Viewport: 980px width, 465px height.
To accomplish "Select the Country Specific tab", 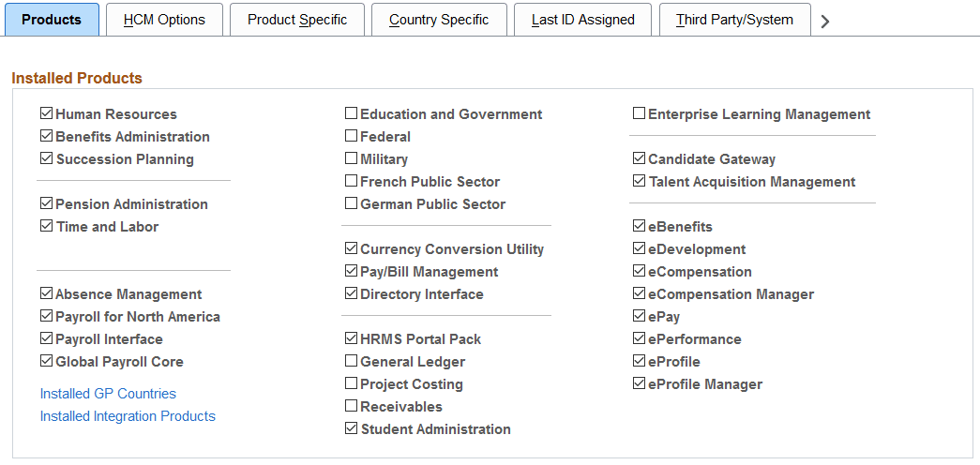I will click(x=439, y=20).
